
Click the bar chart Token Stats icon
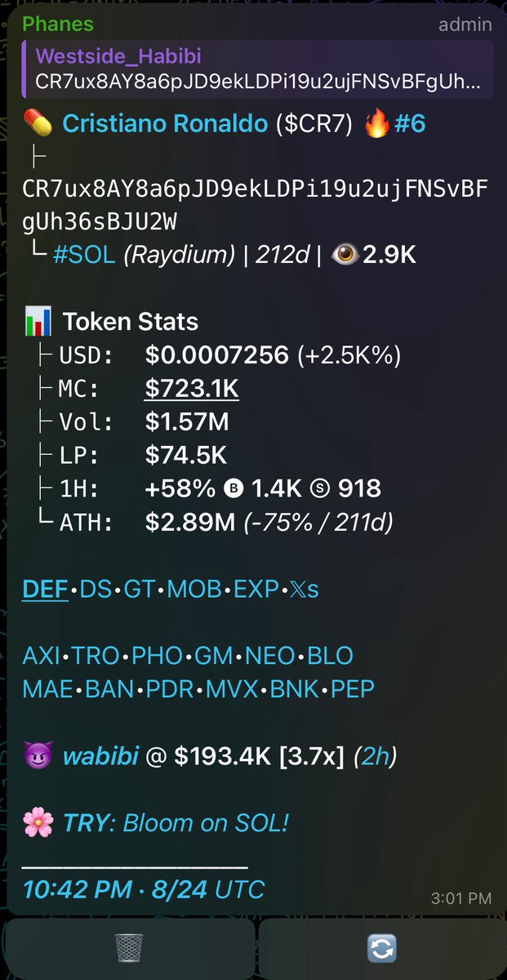click(38, 321)
